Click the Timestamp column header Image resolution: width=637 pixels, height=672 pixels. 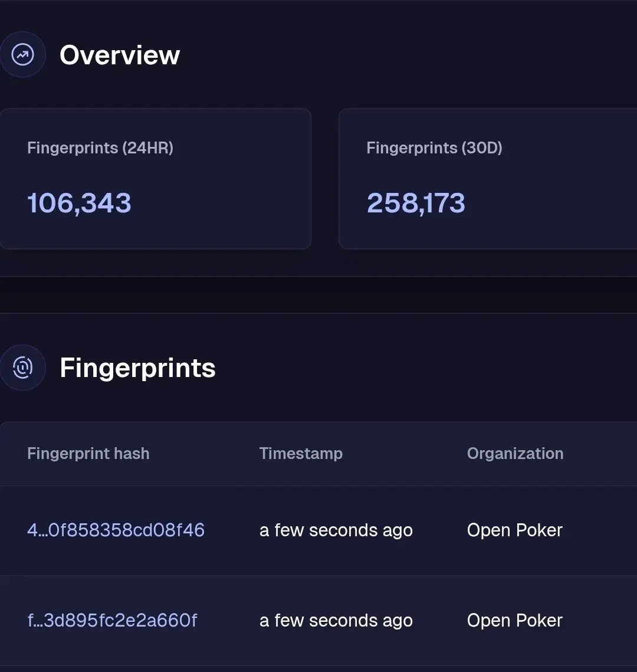(301, 454)
